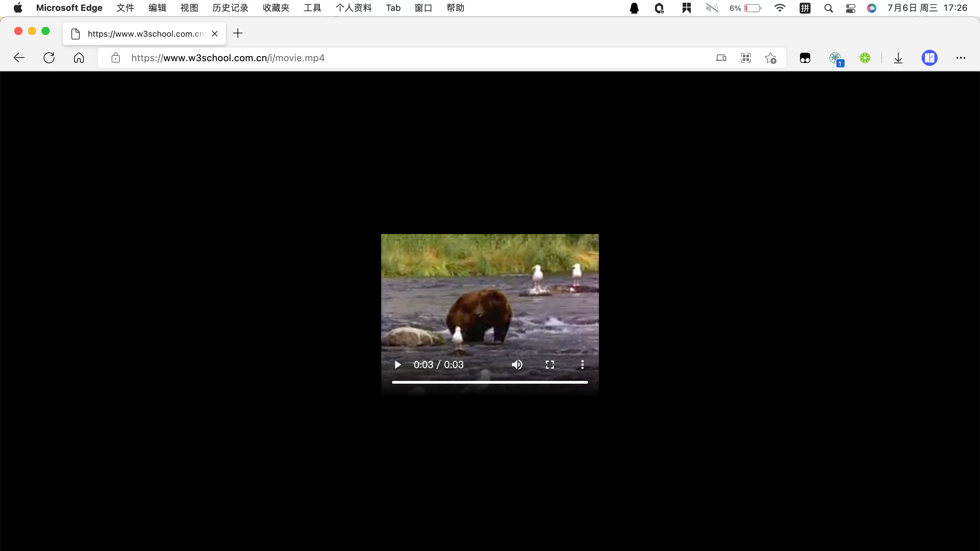Open the 帮助 menu

[455, 8]
